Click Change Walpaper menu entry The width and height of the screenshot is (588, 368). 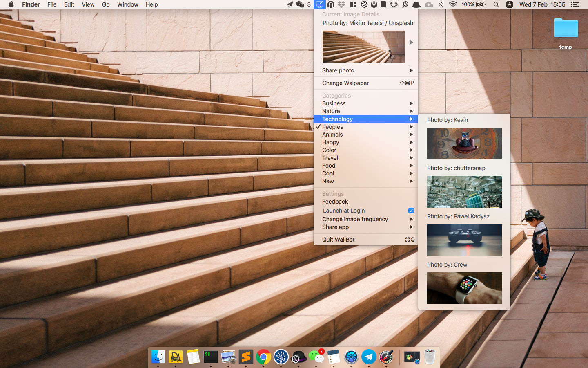pyautogui.click(x=366, y=83)
